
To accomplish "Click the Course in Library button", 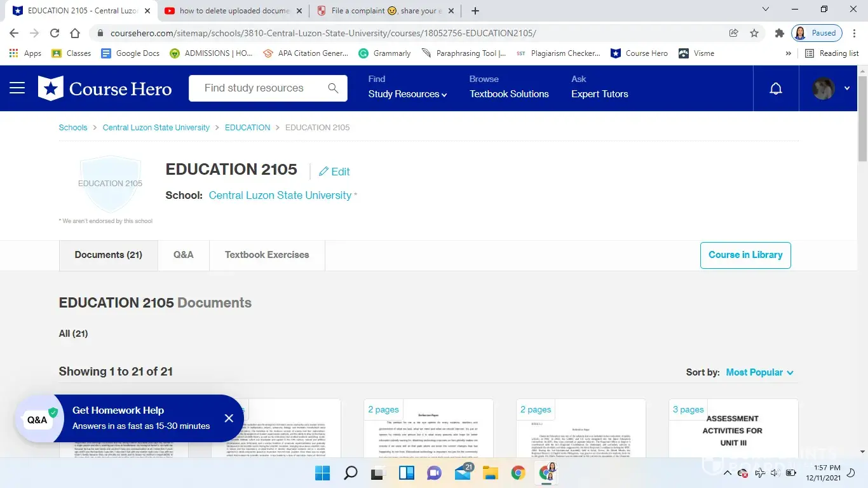I will click(x=745, y=255).
